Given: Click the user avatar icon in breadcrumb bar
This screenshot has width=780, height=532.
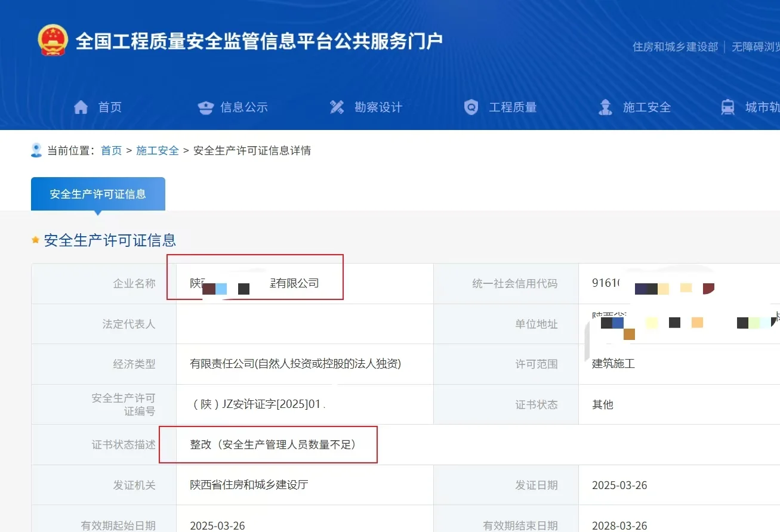Looking at the screenshot, I should pyautogui.click(x=36, y=149).
